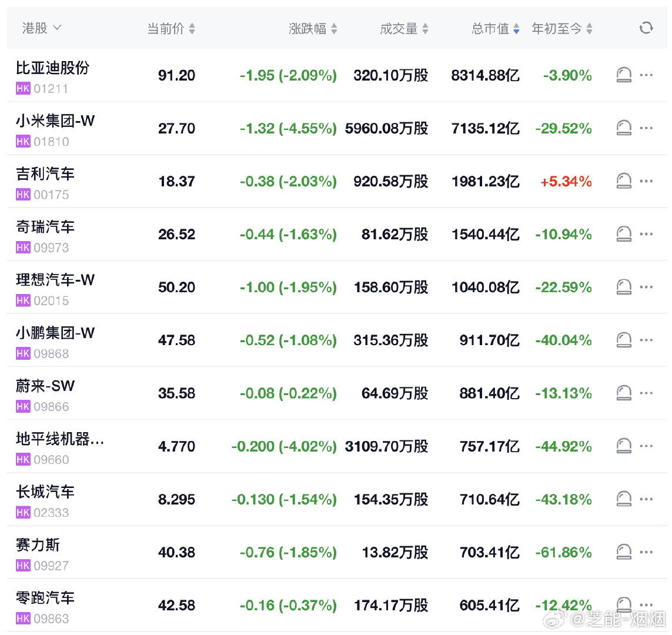Open more options for 理想汽车-W
This screenshot has width=672, height=635.
pyautogui.click(x=646, y=287)
